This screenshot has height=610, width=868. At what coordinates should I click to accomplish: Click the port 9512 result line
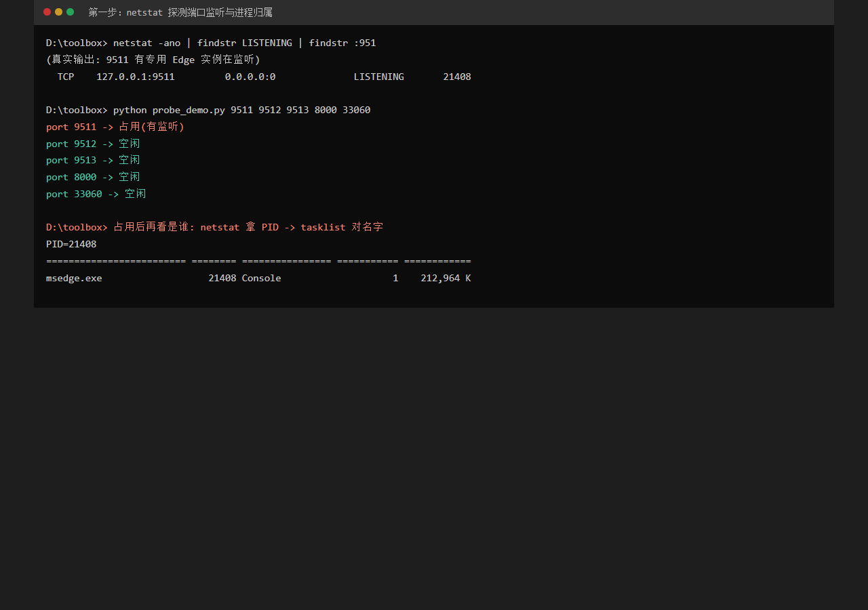tap(93, 144)
